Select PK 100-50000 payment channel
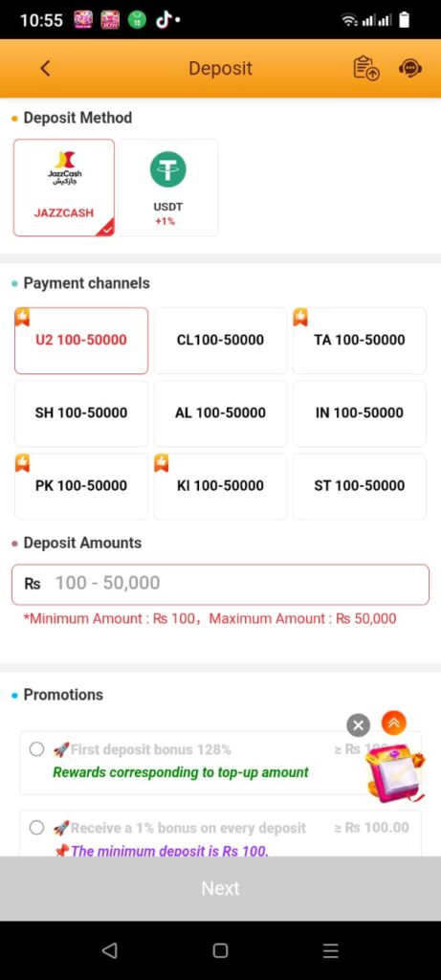Viewport: 441px width, 980px height. coord(81,486)
